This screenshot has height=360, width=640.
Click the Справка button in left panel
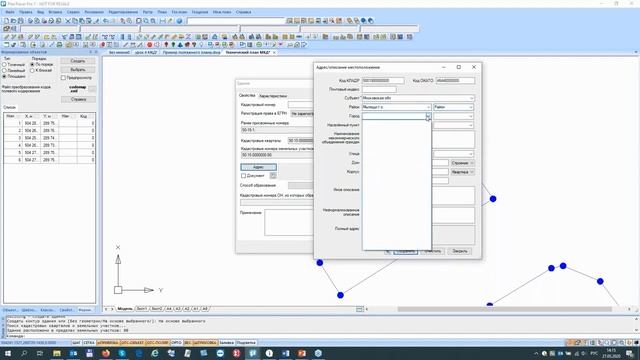point(78,99)
